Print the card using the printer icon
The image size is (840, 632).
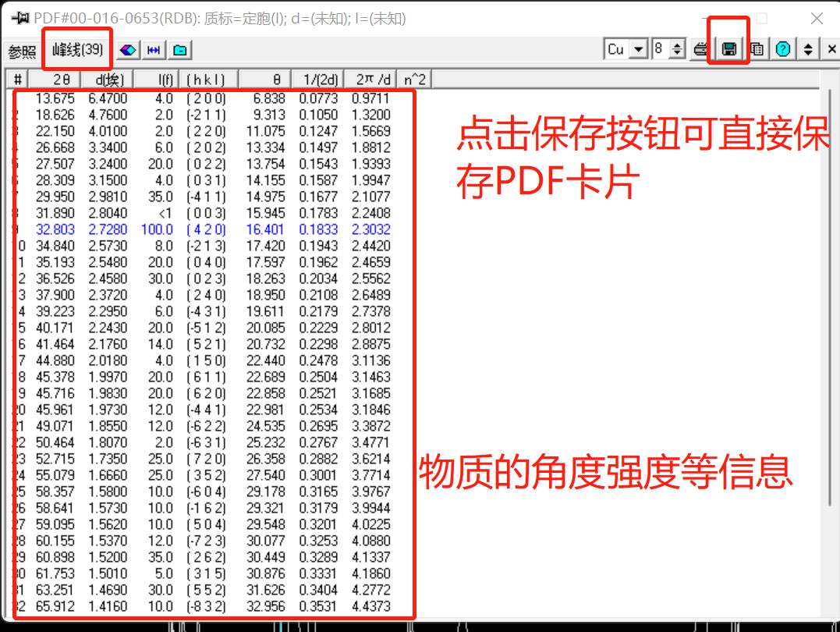[700, 48]
